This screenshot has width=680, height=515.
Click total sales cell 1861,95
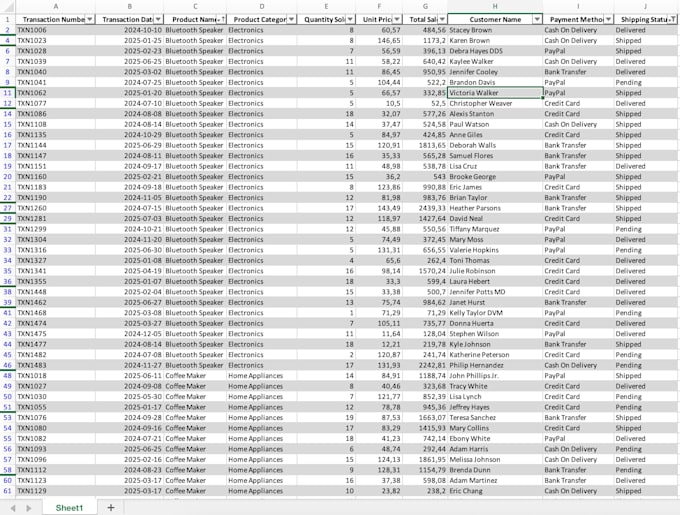[x=425, y=460]
